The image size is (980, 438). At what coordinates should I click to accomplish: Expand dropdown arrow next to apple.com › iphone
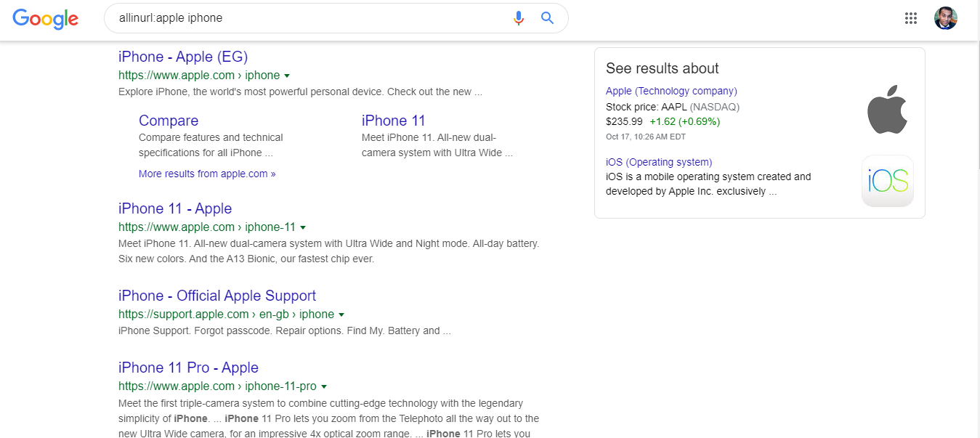(287, 76)
